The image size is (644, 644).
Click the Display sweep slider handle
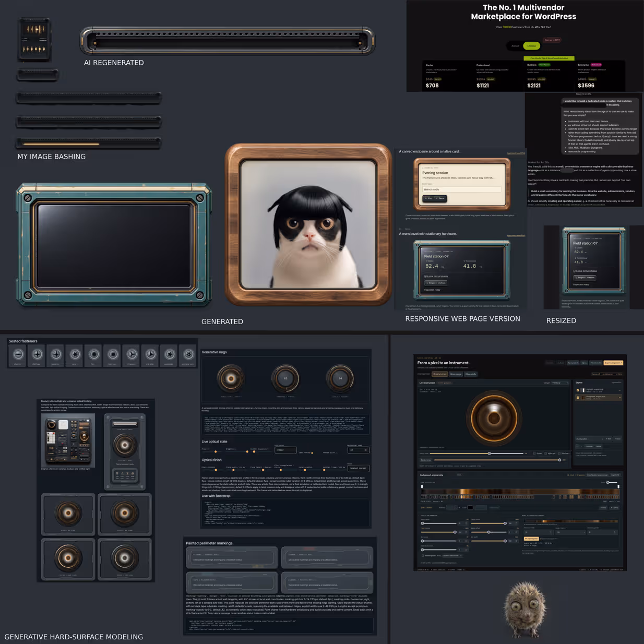[559, 460]
